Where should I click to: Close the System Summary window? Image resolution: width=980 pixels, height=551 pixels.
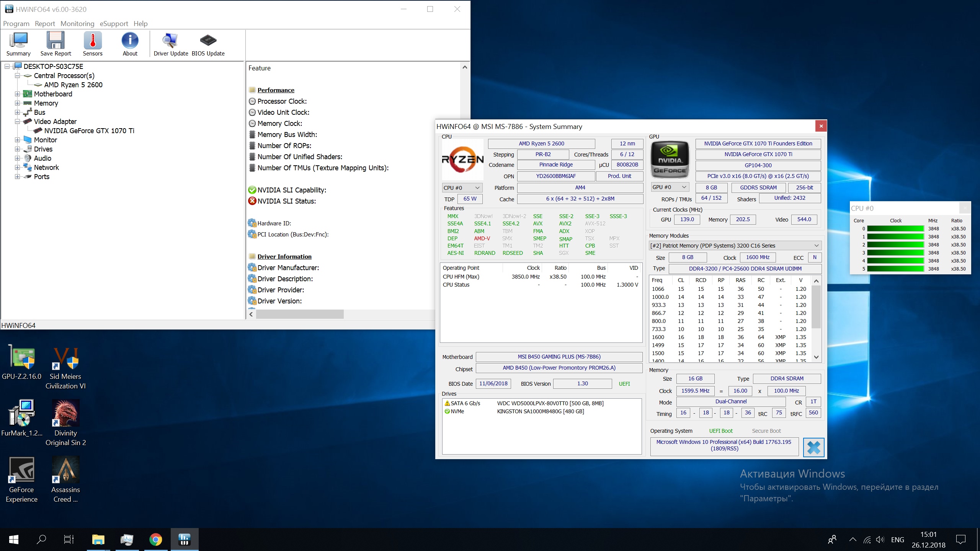(821, 126)
